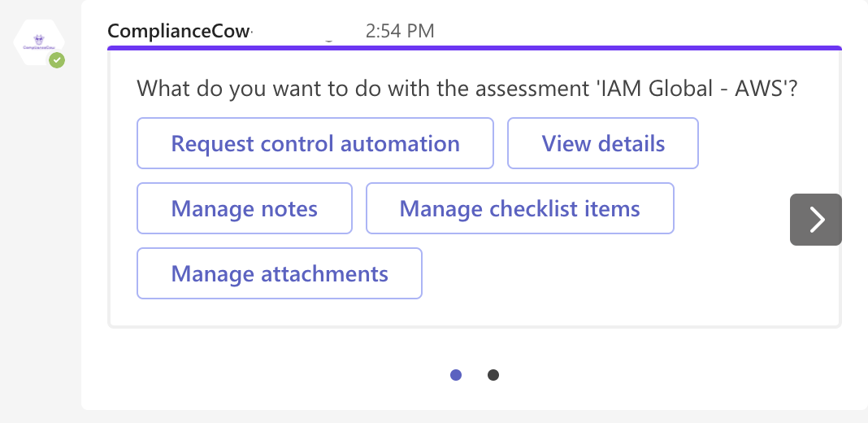Open the ComplianceCow sender name
868x423 pixels.
coord(180,31)
